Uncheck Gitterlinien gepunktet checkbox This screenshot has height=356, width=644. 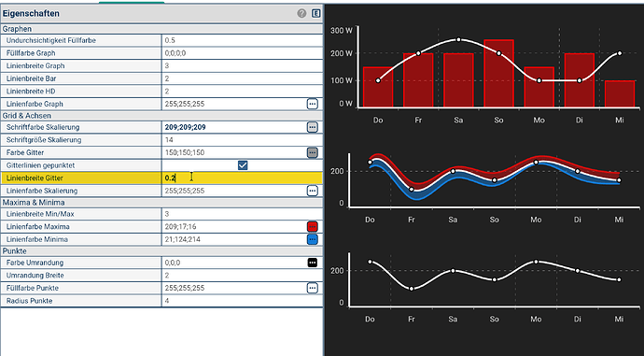(x=243, y=165)
